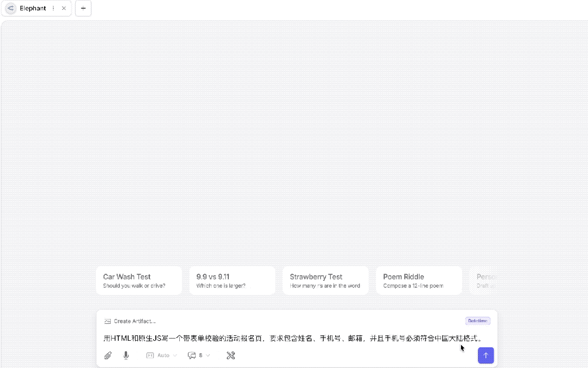Choose the 9.9 vs 9.11 prompt card

click(x=232, y=280)
